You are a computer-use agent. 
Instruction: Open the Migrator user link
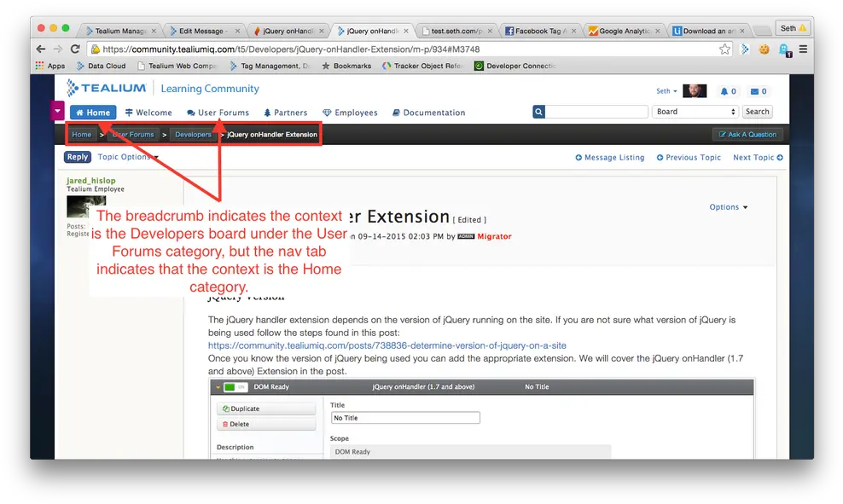click(494, 236)
